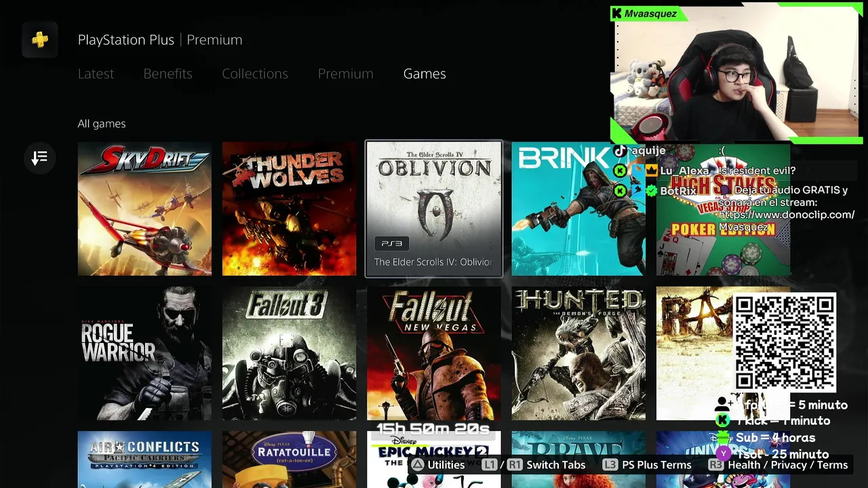Viewport: 868px width, 488px height.
Task: Click The Elder Scrolls IV title caption
Action: [x=433, y=262]
